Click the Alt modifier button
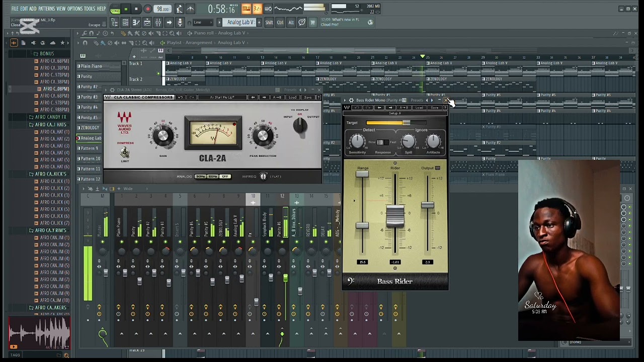Viewport: 644px width, 362px height. [x=291, y=22]
